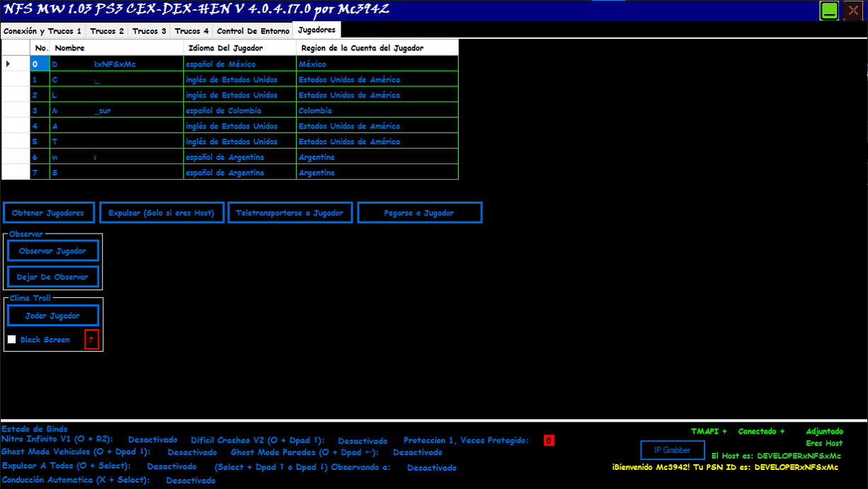The image size is (868, 489).
Task: Go to the Trucos 3 tab
Action: (149, 31)
